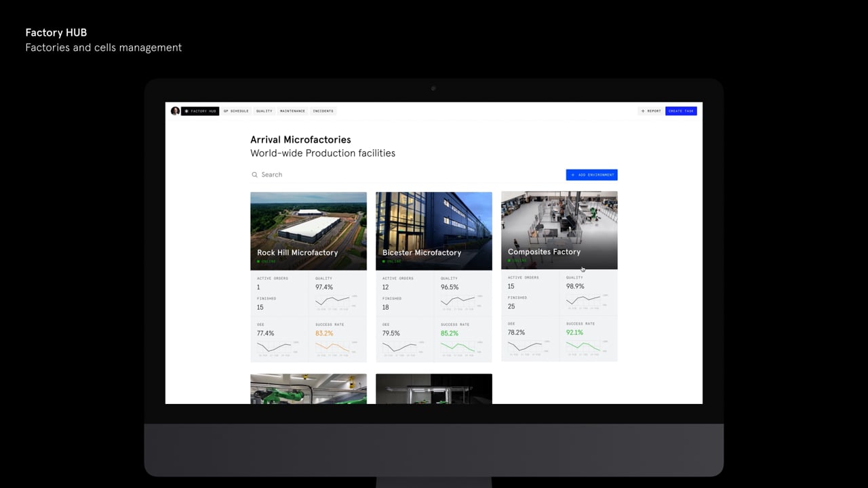The image size is (868, 488).
Task: Click Composites' finished count of 25
Action: [x=511, y=306]
